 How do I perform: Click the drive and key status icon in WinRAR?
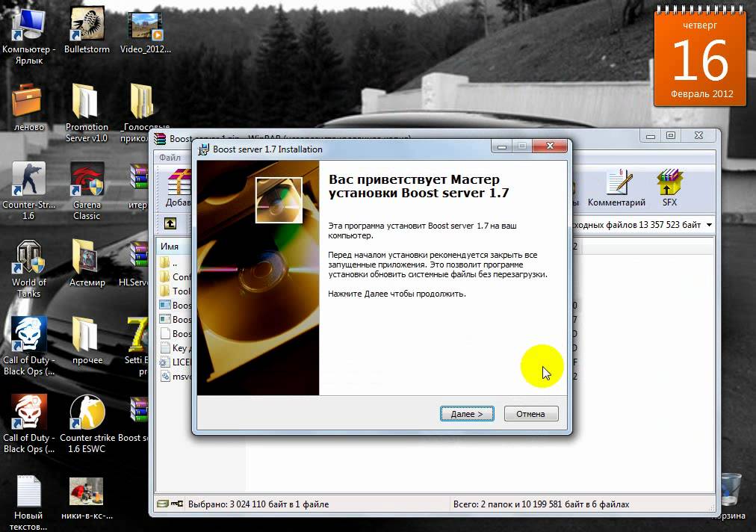tap(170, 504)
